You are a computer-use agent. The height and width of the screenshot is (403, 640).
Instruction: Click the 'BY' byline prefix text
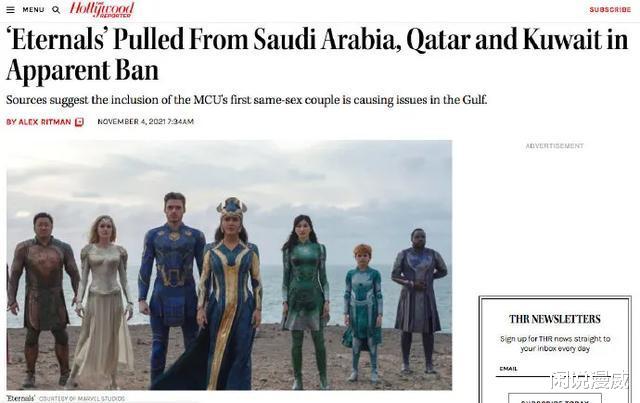coord(11,122)
